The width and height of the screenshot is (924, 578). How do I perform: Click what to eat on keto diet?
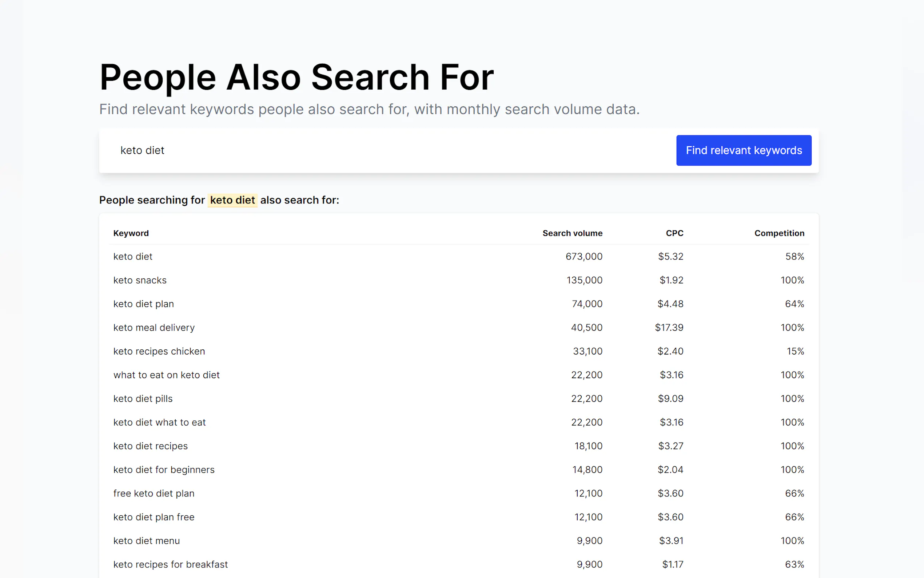point(167,375)
